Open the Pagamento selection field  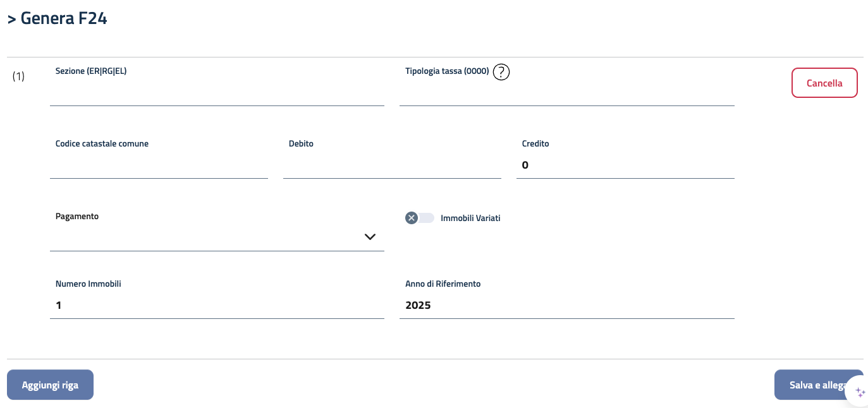pyautogui.click(x=209, y=237)
